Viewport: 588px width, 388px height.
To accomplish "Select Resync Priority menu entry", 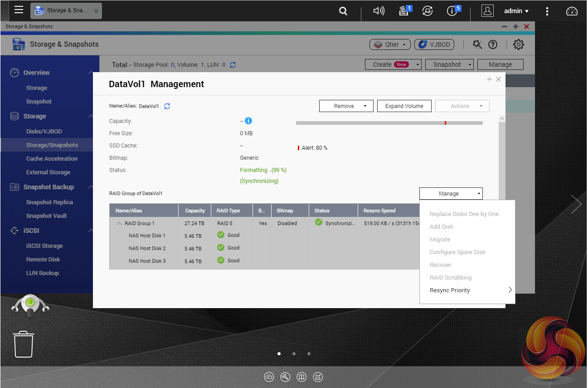I will point(450,290).
